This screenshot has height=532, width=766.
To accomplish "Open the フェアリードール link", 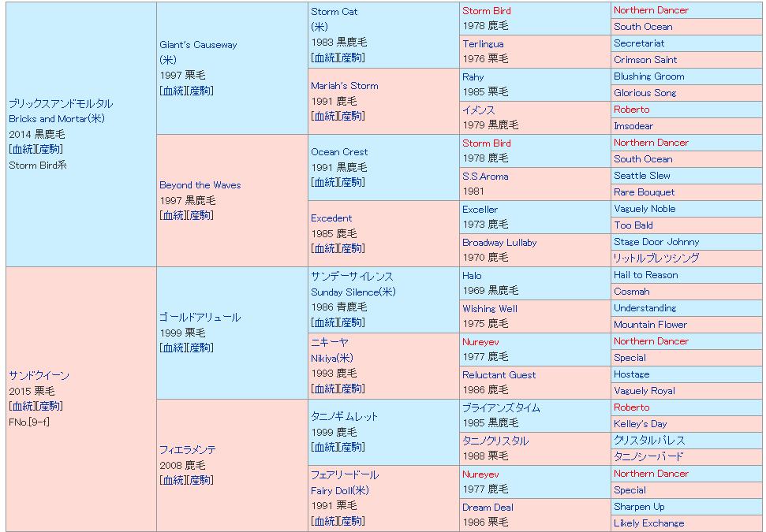I will click(345, 475).
